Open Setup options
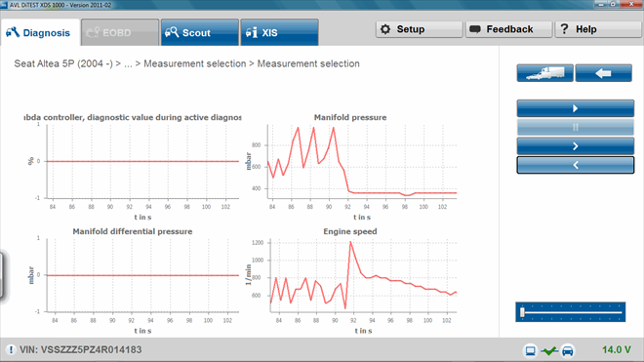This screenshot has height=362, width=644. click(x=419, y=29)
